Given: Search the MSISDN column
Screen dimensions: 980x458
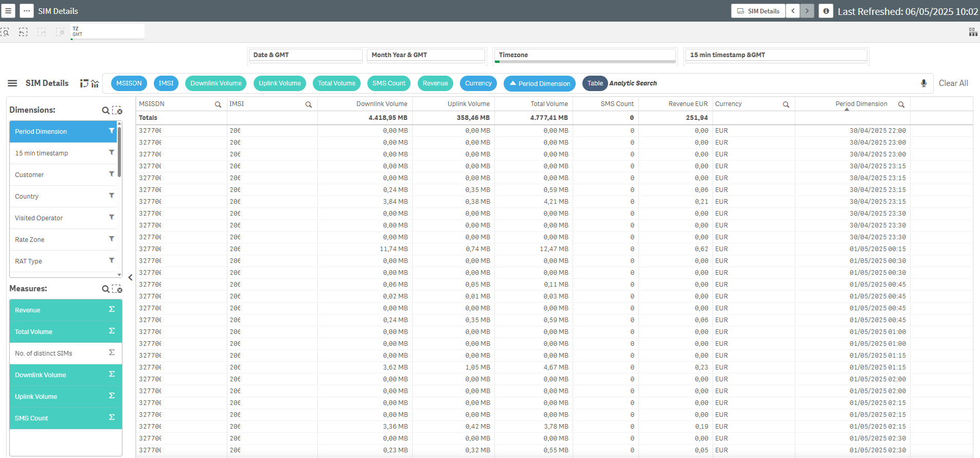Looking at the screenshot, I should click(x=218, y=104).
